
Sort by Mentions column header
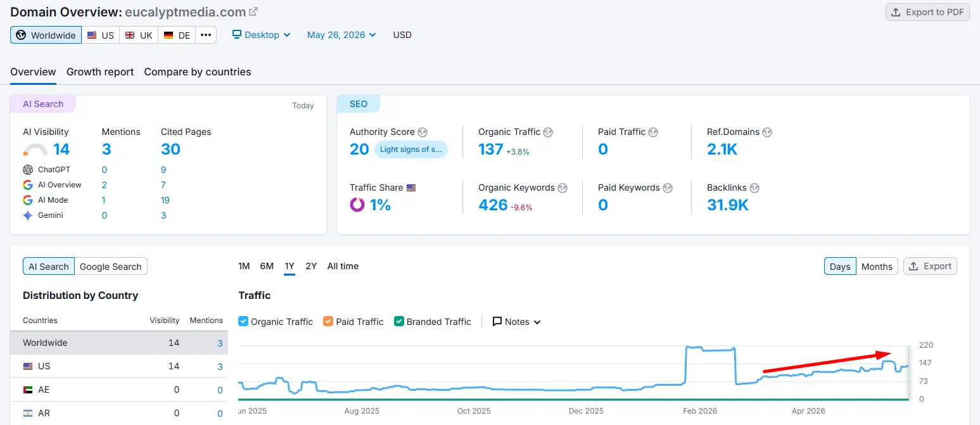tap(207, 320)
